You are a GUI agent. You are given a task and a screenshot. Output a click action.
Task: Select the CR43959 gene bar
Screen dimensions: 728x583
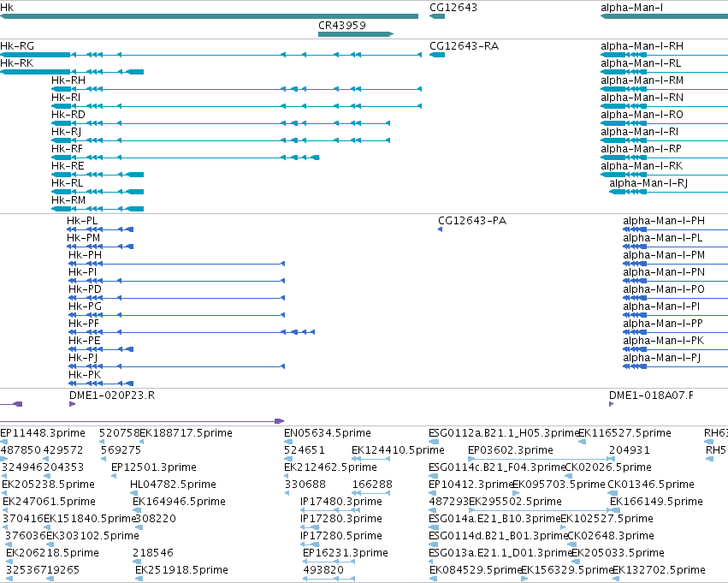coord(356,34)
